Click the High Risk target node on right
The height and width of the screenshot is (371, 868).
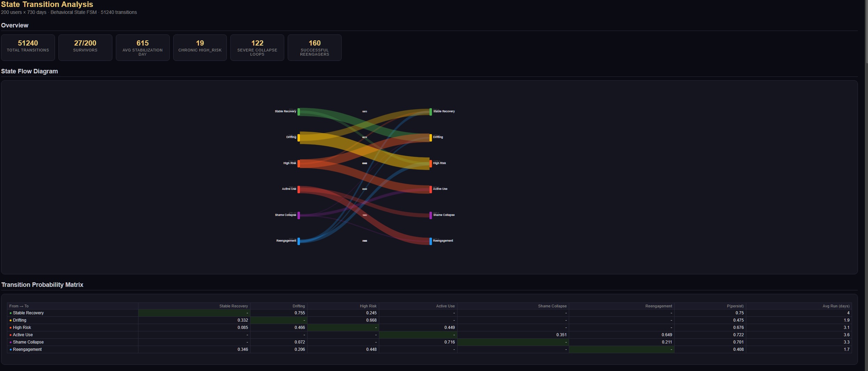click(x=431, y=163)
